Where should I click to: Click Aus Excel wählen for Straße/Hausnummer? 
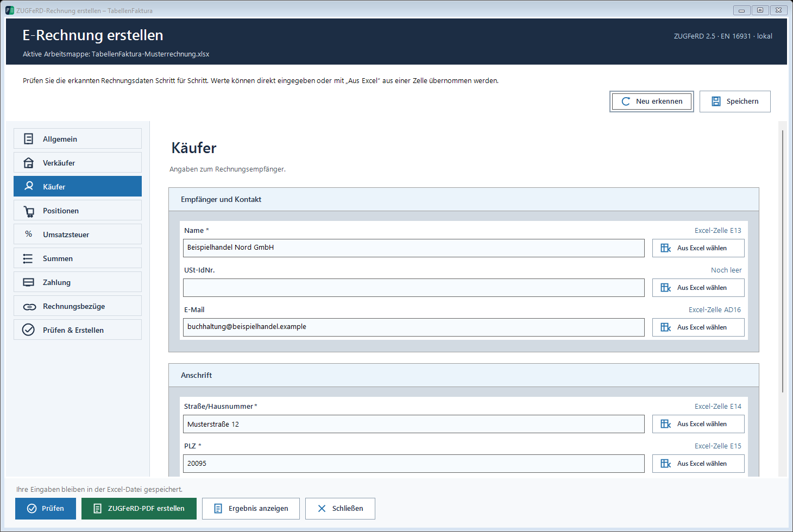pos(698,424)
